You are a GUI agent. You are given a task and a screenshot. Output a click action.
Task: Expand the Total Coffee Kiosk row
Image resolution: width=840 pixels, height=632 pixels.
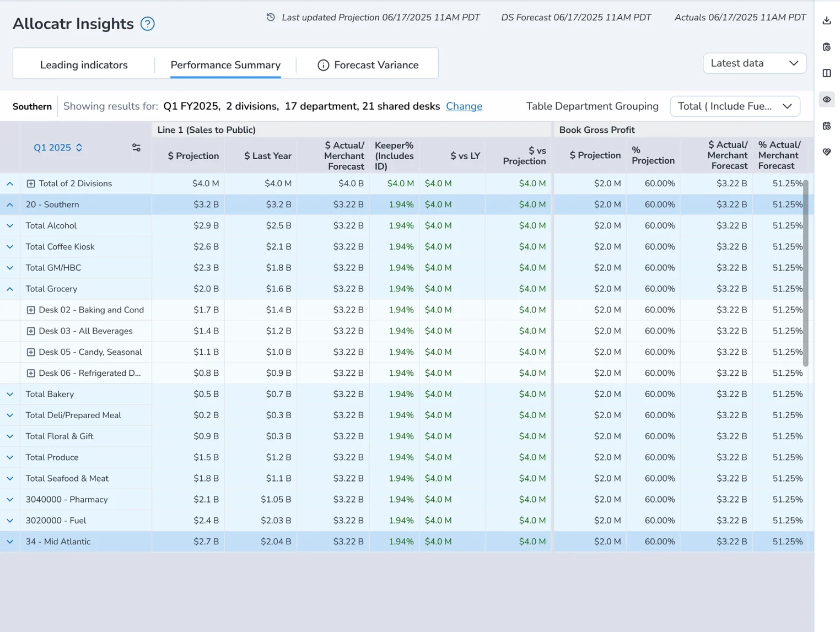10,247
